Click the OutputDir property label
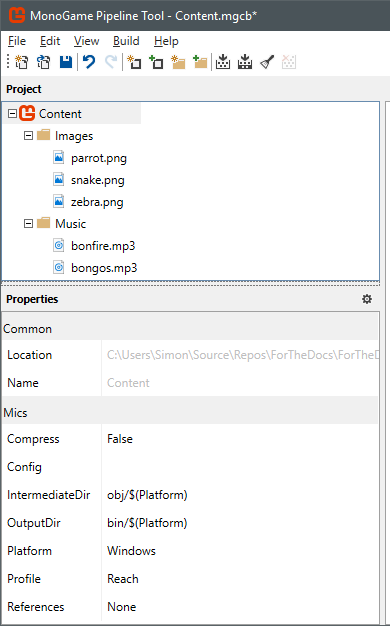The width and height of the screenshot is (390, 626). click(34, 523)
